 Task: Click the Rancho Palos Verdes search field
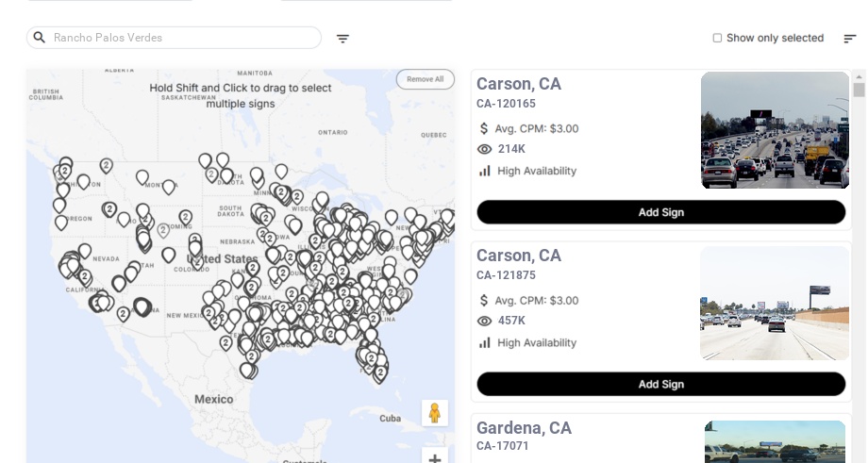click(x=179, y=38)
